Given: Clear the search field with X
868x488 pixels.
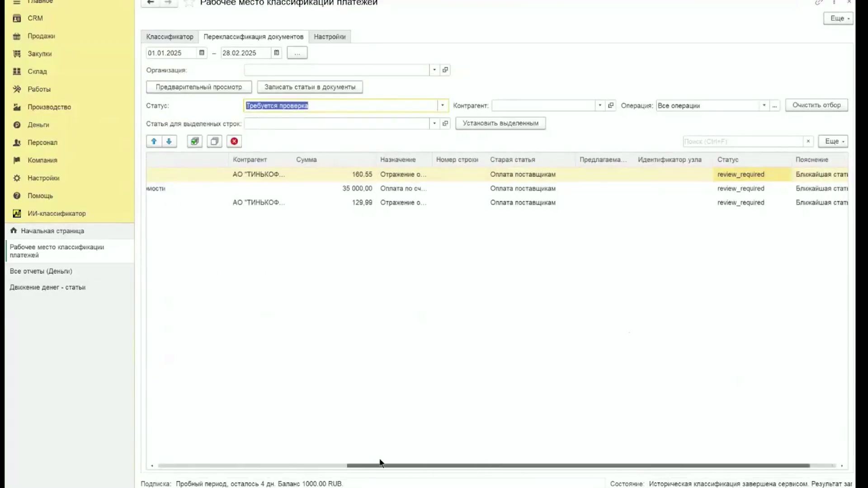Looking at the screenshot, I should point(808,141).
